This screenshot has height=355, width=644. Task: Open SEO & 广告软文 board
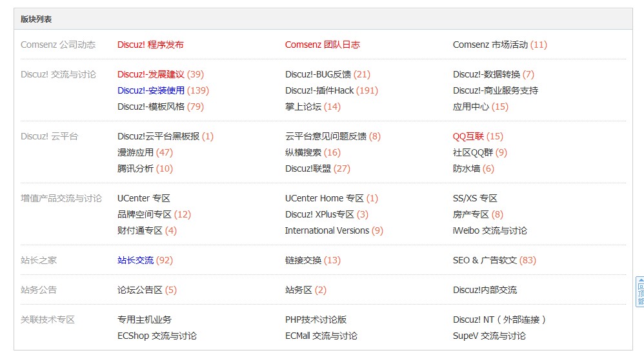485,260
